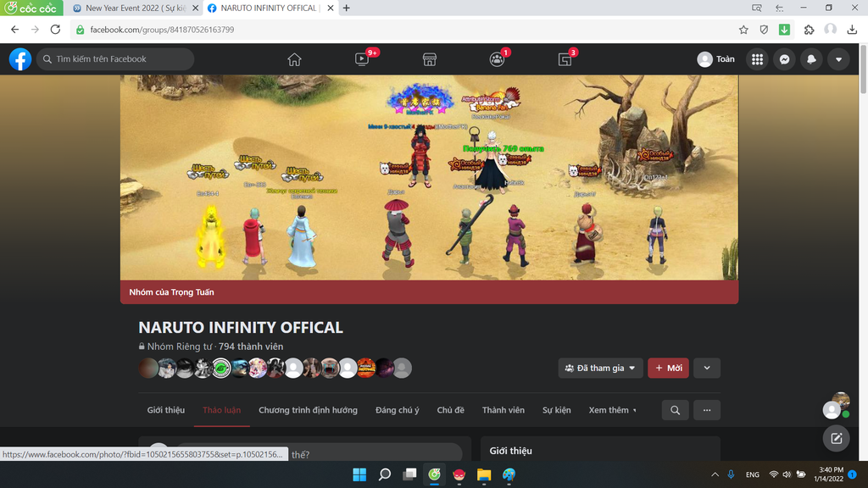This screenshot has width=868, height=488.
Task: Open the Paint app on taskbar
Action: click(509, 474)
